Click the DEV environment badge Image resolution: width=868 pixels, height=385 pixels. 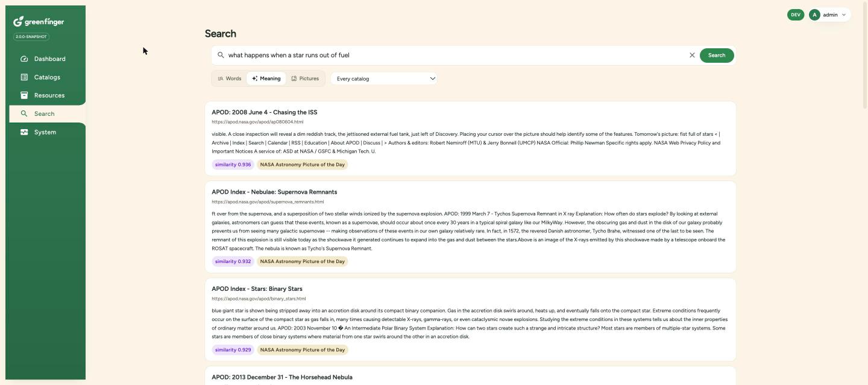796,14
